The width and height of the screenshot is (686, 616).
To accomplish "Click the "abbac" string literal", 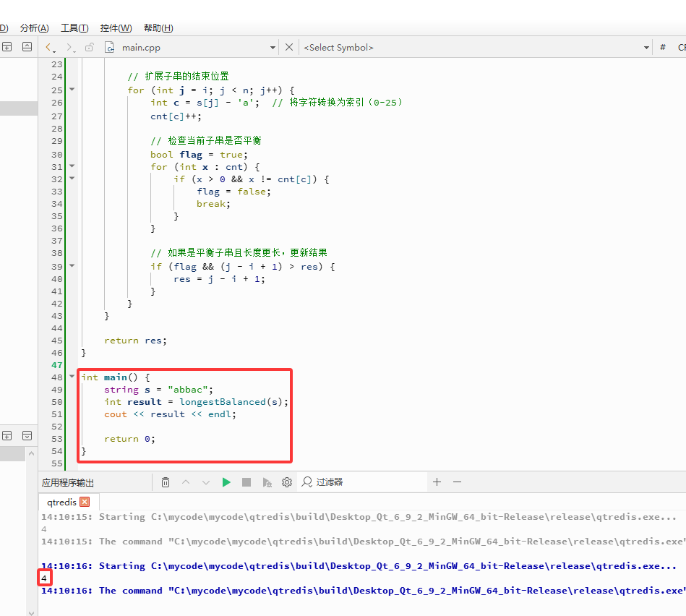I will [x=188, y=390].
